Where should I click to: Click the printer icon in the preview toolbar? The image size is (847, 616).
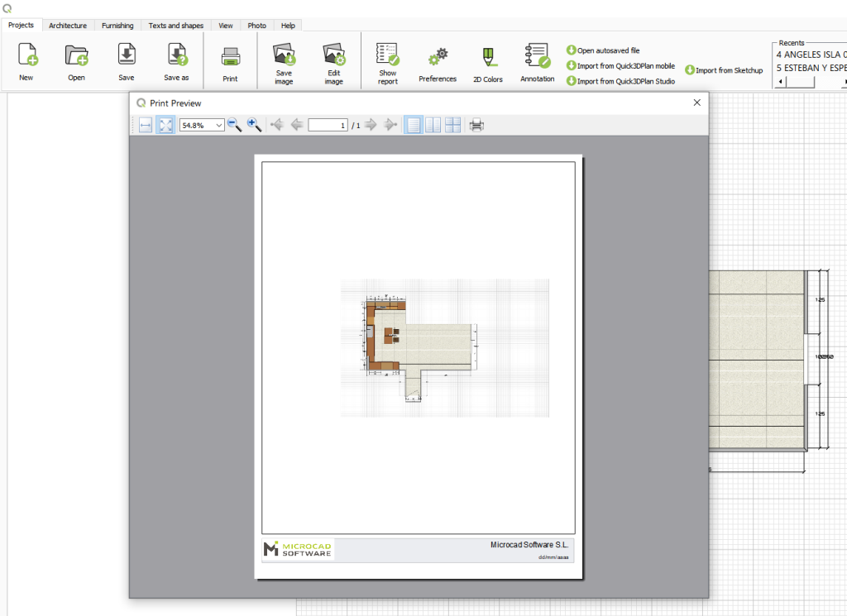[476, 125]
